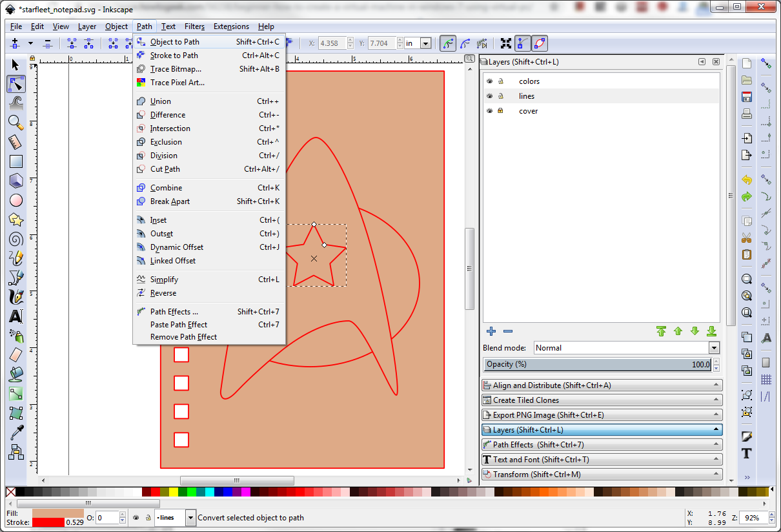Image resolution: width=781 pixels, height=532 pixels.
Task: Select the 3D Box tool
Action: click(x=16, y=181)
